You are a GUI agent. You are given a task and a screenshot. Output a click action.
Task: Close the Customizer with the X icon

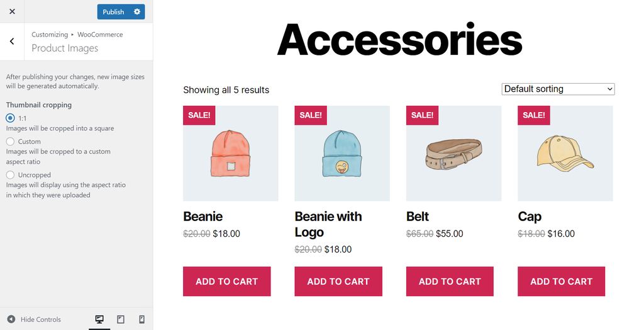click(x=12, y=11)
